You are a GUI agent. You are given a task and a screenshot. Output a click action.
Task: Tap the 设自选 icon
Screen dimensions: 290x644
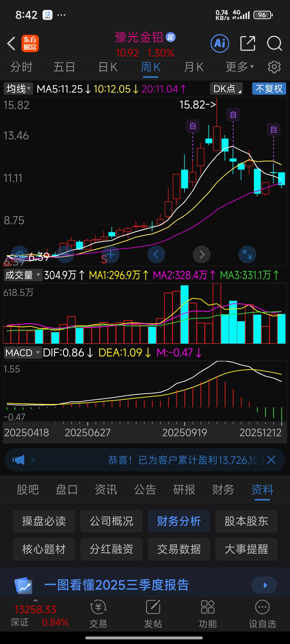tap(262, 607)
